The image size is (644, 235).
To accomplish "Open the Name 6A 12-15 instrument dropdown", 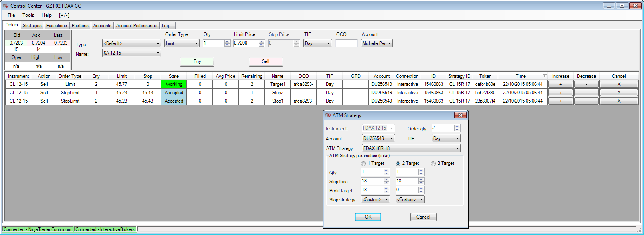I will [x=132, y=53].
